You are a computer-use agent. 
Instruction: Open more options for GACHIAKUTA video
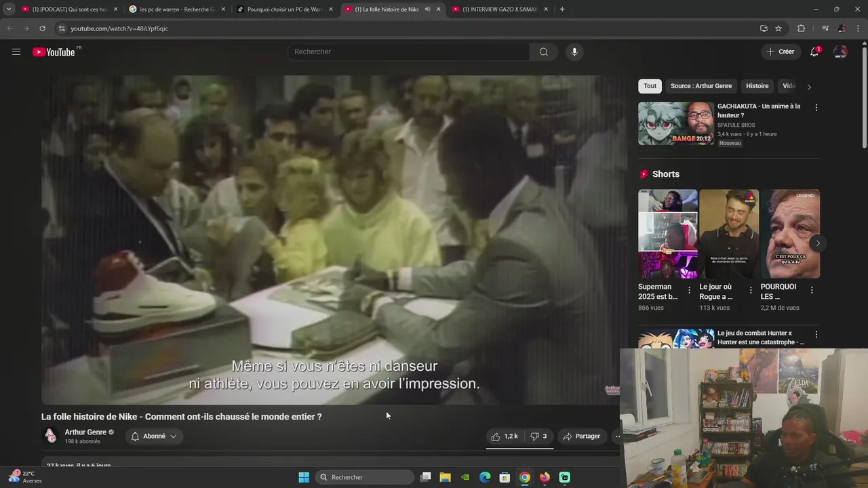coord(816,108)
